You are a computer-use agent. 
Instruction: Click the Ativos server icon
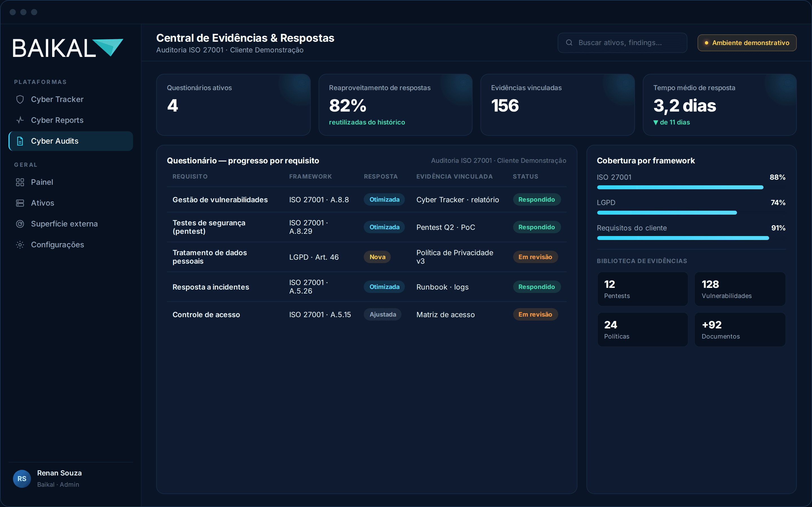click(20, 203)
